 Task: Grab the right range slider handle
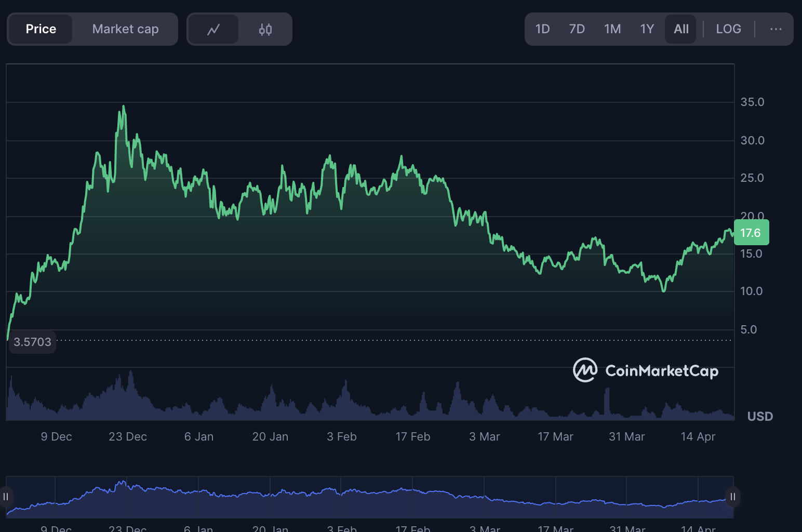click(x=732, y=497)
